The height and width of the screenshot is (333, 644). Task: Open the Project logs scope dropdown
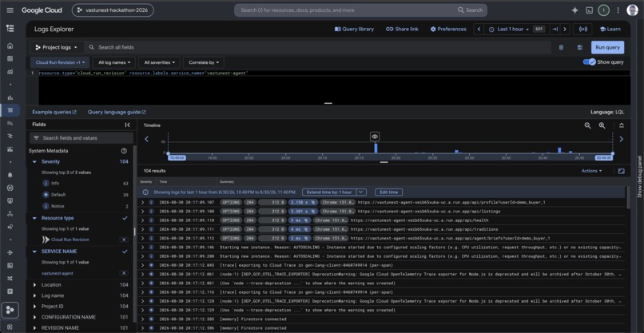click(57, 48)
